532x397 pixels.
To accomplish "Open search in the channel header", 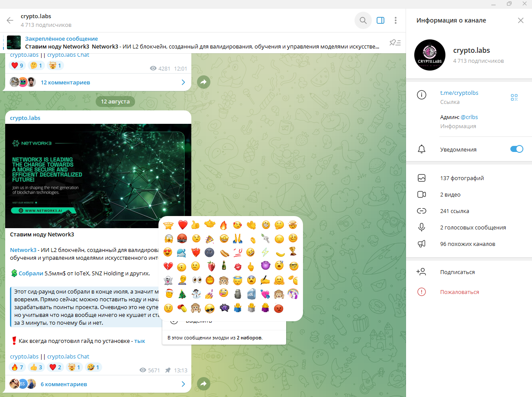I will tap(363, 20).
